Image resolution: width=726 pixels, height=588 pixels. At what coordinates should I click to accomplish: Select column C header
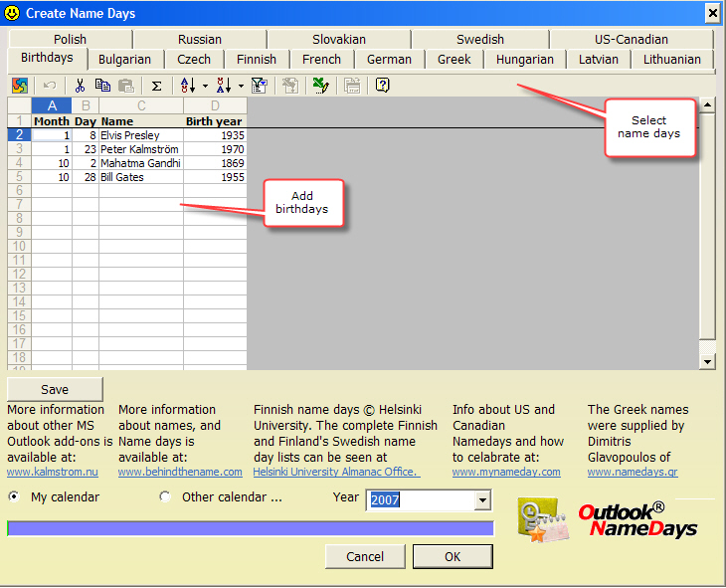[x=141, y=105]
